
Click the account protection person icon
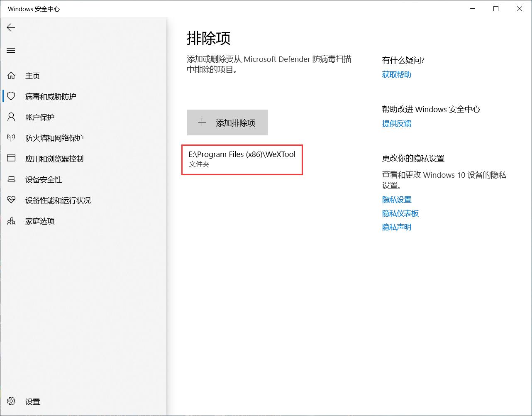(x=11, y=117)
